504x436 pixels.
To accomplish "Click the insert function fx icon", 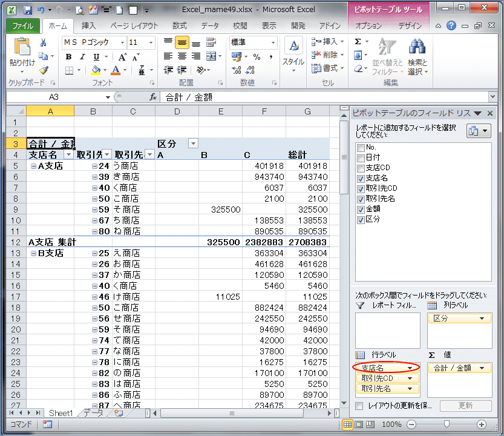I will coord(153,97).
